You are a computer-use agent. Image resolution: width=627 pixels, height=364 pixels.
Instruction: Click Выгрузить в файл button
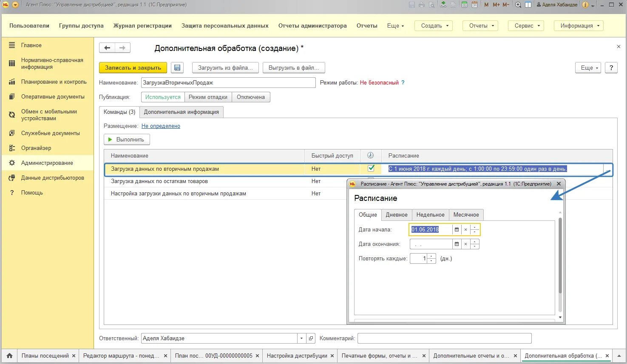coord(294,68)
